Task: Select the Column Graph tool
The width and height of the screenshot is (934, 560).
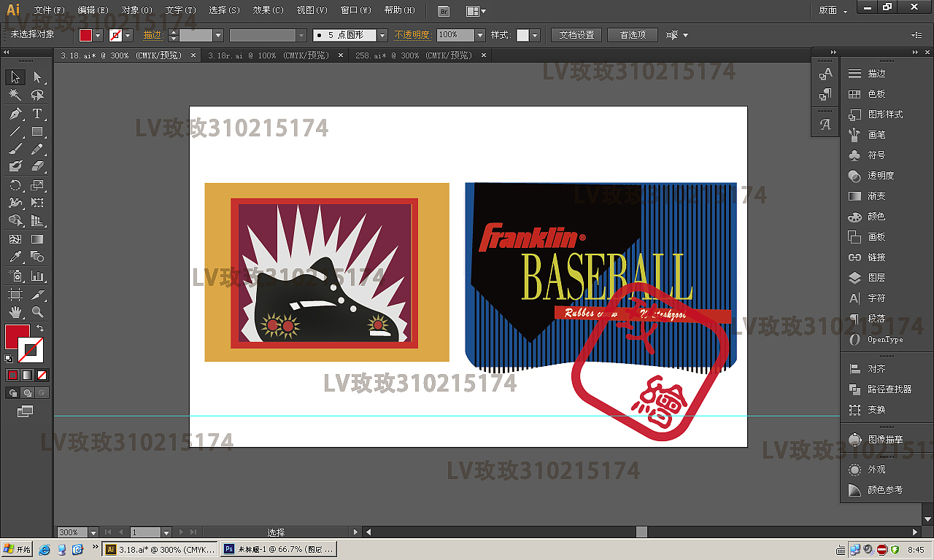Action: click(37, 276)
